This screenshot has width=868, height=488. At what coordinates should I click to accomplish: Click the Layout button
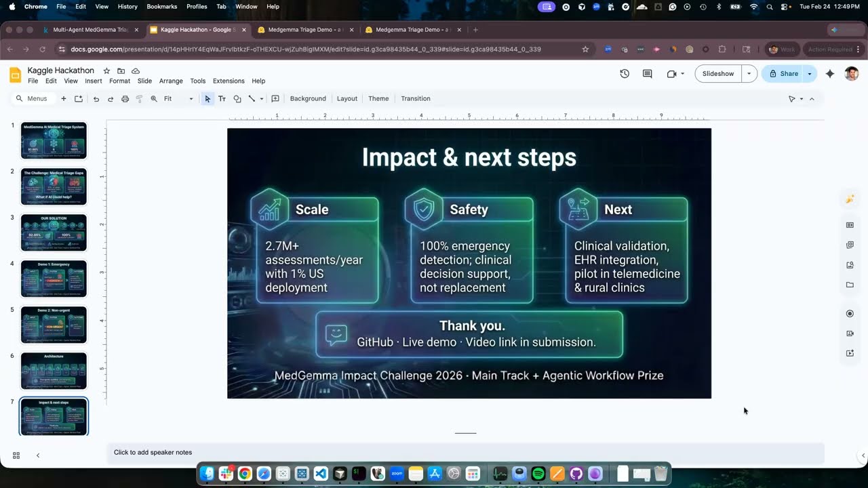click(x=347, y=98)
